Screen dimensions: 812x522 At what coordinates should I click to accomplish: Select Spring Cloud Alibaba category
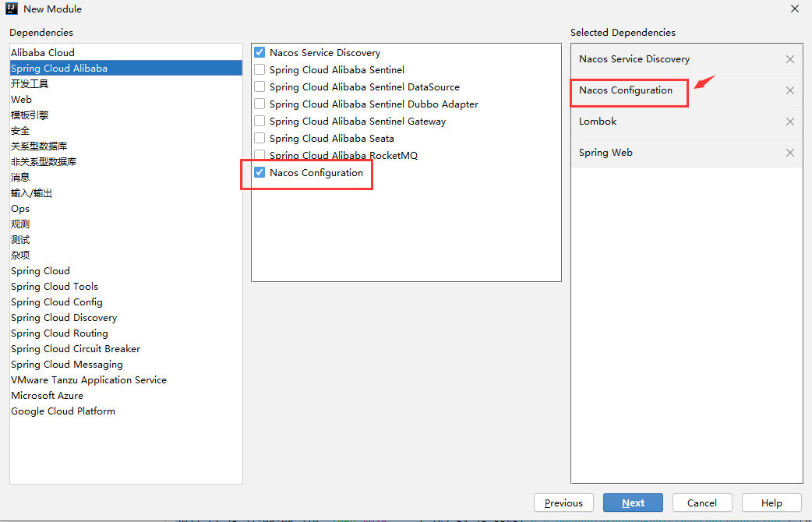coord(125,68)
